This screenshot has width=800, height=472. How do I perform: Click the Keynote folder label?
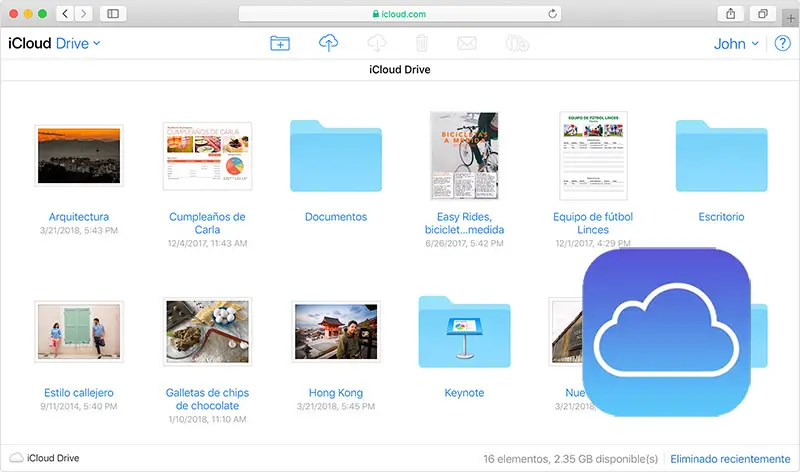[x=464, y=393]
